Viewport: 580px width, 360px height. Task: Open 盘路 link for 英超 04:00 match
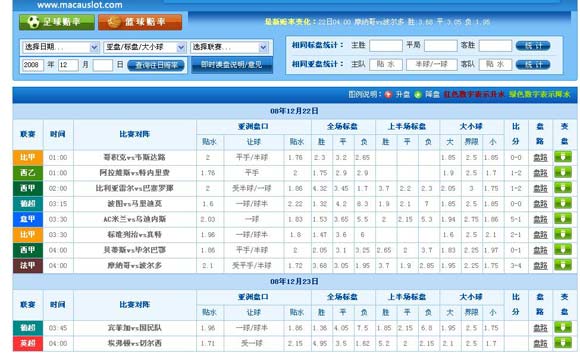[540, 343]
